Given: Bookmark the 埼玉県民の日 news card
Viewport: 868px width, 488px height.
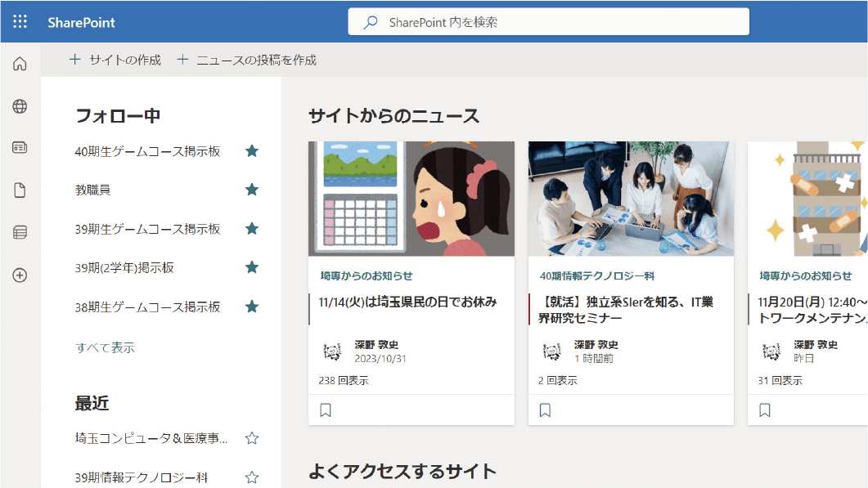Looking at the screenshot, I should 326,410.
